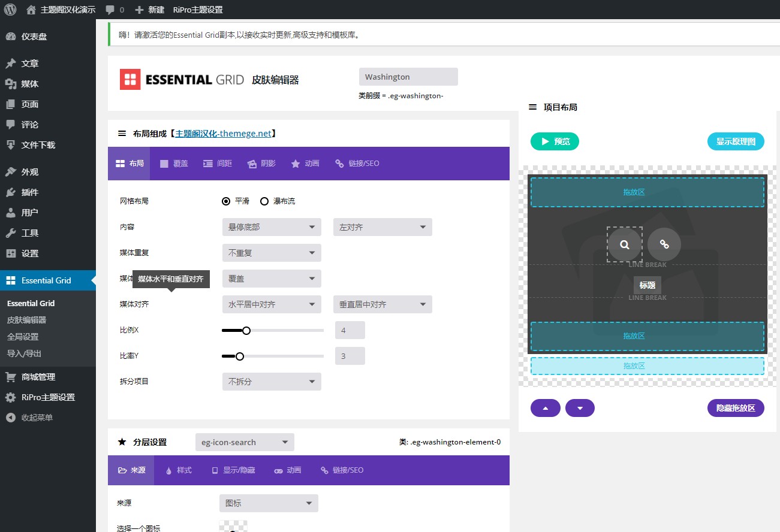
Task: Open the comments bubble icon in admin bar
Action: [x=110, y=10]
